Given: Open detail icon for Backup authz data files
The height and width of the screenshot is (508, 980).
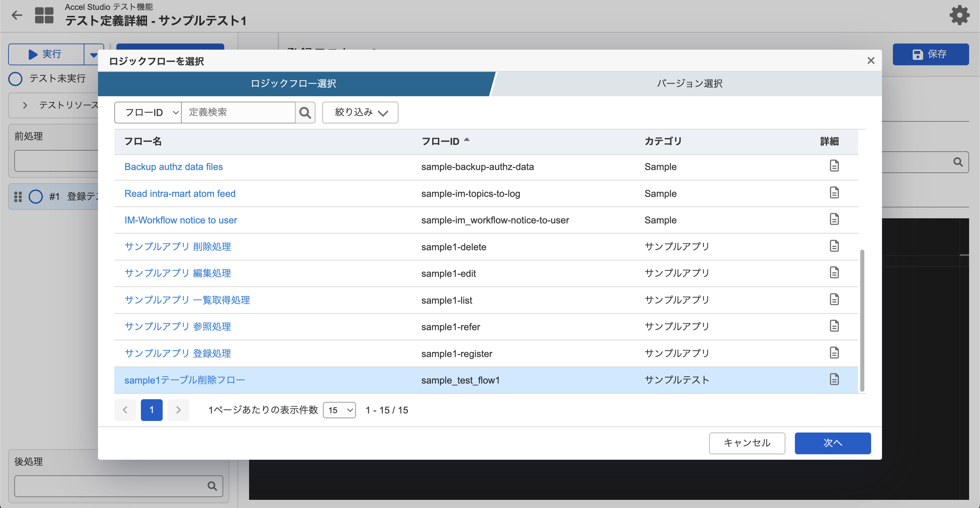Looking at the screenshot, I should 834,166.
